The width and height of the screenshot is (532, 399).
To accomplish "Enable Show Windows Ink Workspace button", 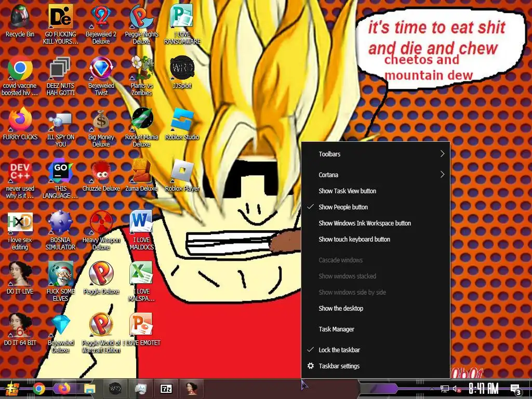I will [x=376, y=223].
